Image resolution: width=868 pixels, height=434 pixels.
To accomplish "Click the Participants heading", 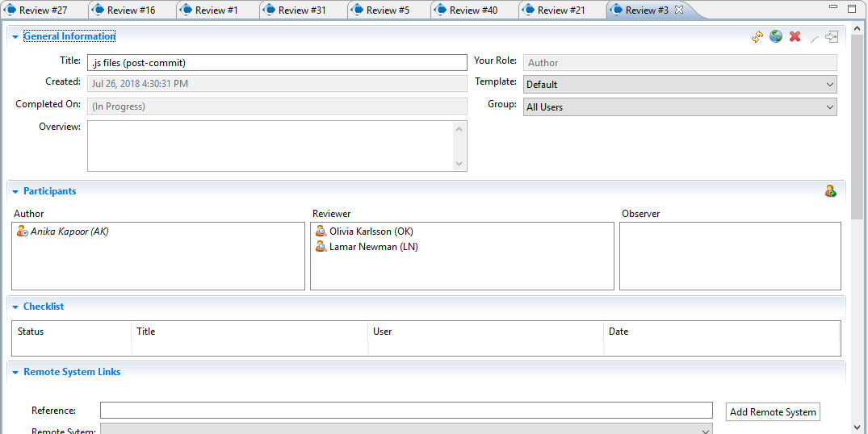I will pos(50,191).
